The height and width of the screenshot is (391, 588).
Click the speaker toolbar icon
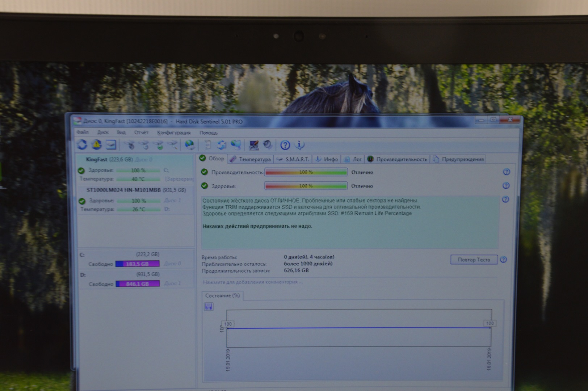268,145
